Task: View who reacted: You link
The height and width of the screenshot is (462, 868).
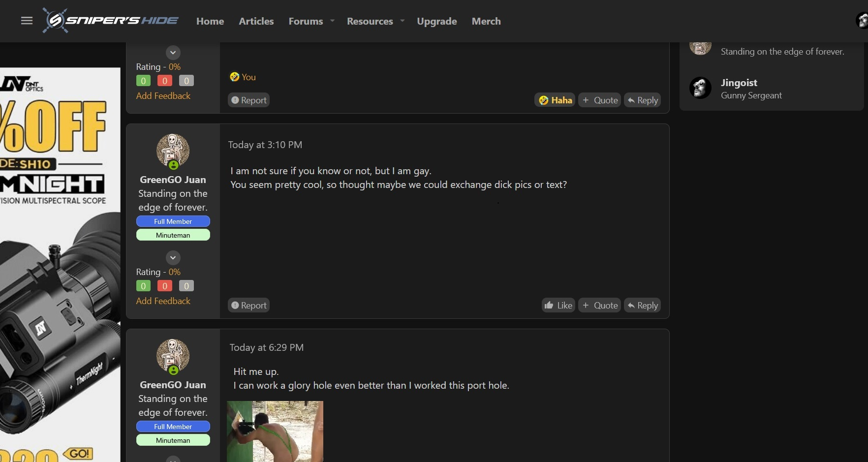Action: pos(248,77)
